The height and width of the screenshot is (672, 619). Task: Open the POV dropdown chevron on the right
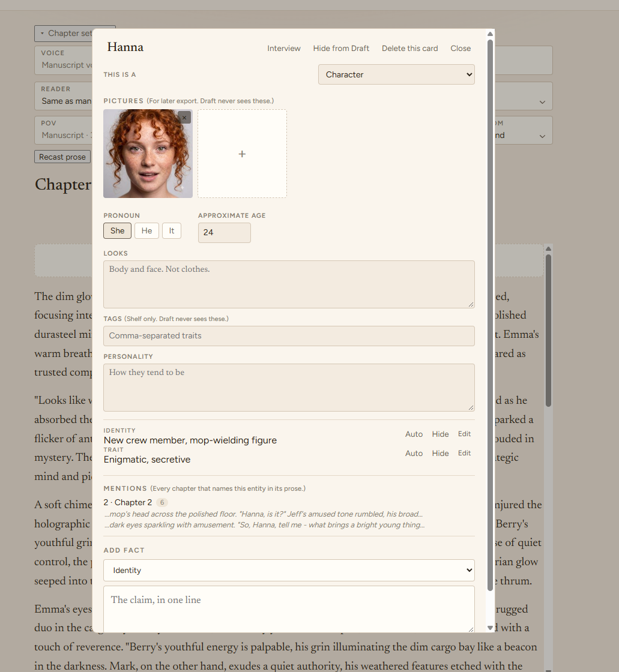(542, 136)
